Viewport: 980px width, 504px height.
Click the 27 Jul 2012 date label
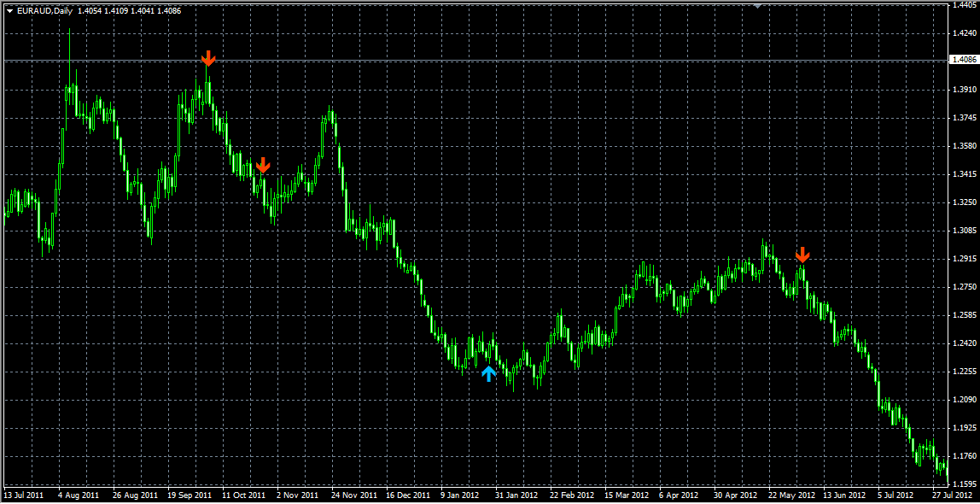tap(953, 495)
